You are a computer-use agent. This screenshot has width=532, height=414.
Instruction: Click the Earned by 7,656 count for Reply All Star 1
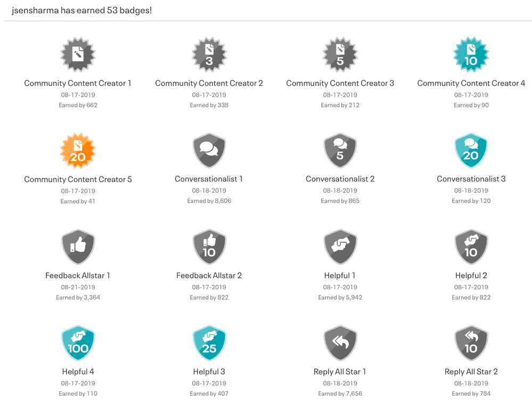(x=340, y=393)
